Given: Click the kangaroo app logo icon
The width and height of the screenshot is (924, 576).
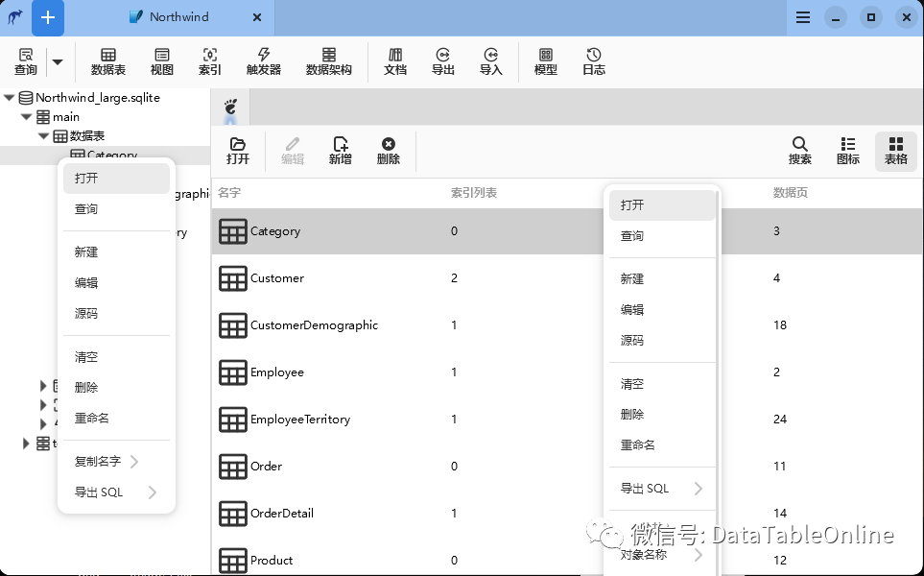Looking at the screenshot, I should 14,17.
